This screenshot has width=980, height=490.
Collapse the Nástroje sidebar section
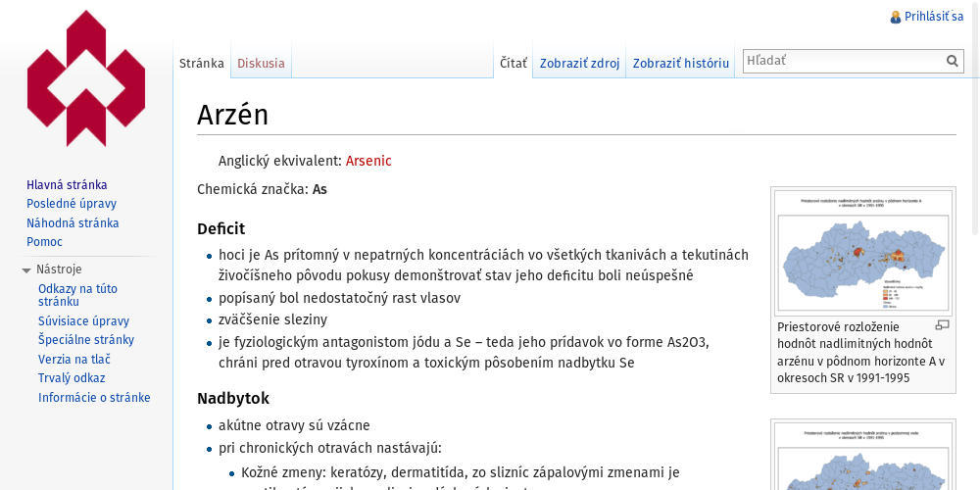[26, 269]
